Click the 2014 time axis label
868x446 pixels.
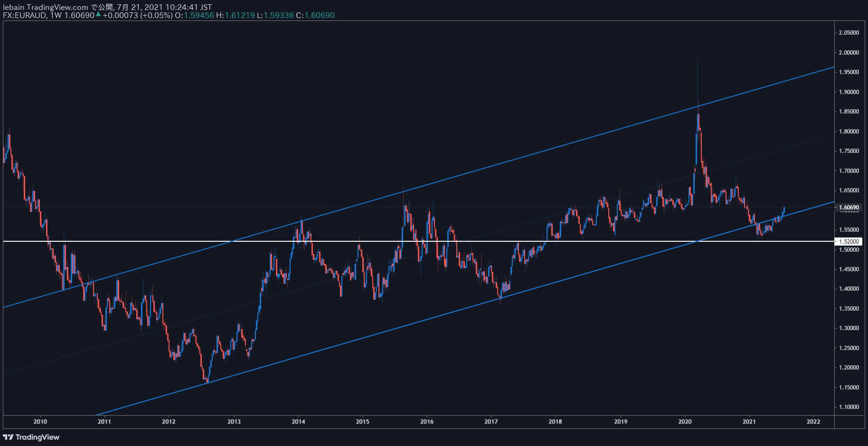point(298,422)
